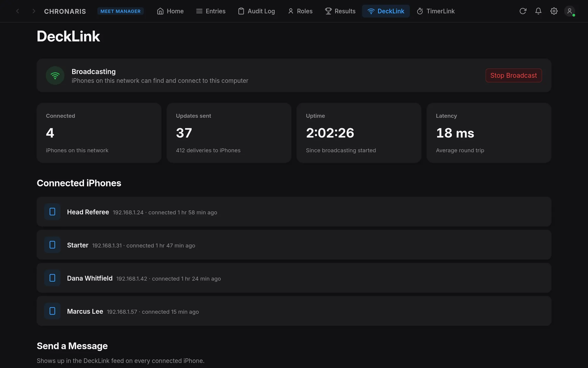Click the phone icon for Marcus Lee
This screenshot has height=368, width=588.
52,311
